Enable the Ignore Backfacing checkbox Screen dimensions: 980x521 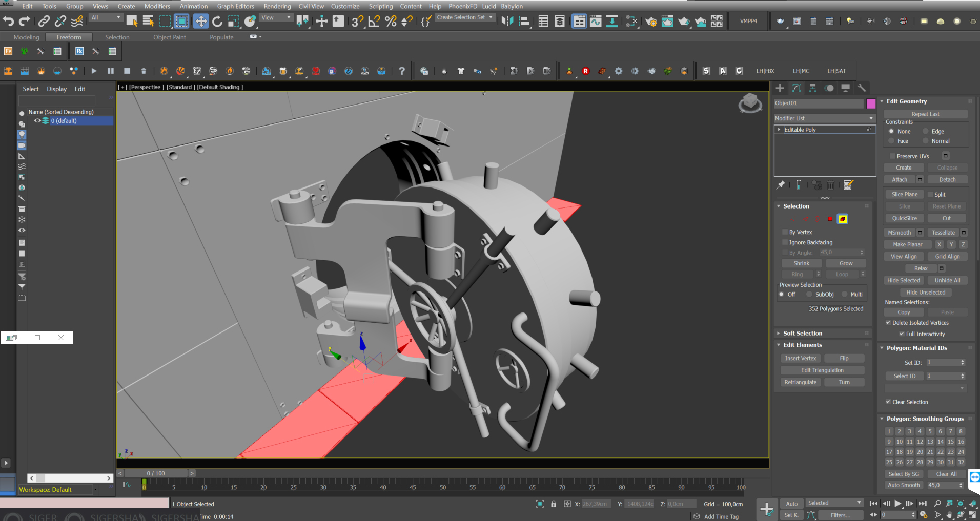(x=785, y=242)
